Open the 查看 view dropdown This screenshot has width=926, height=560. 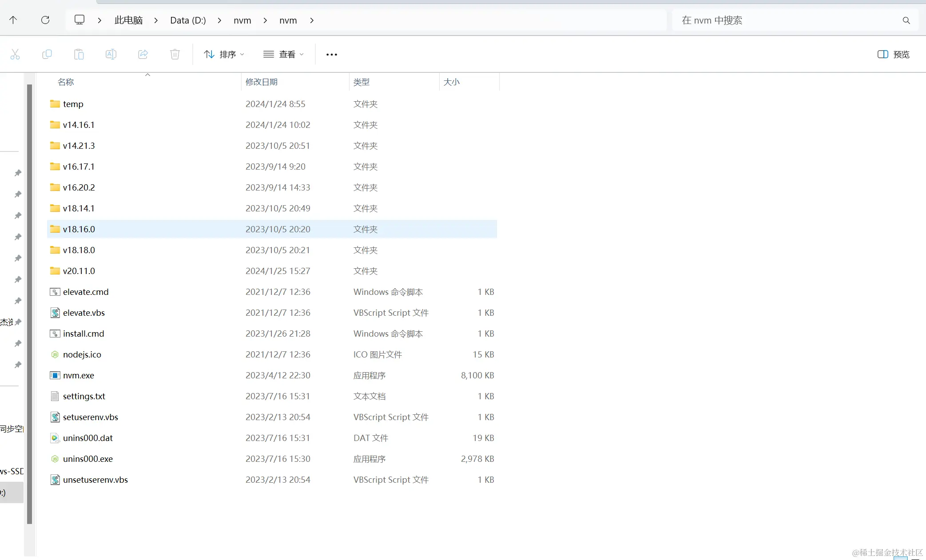pos(283,54)
